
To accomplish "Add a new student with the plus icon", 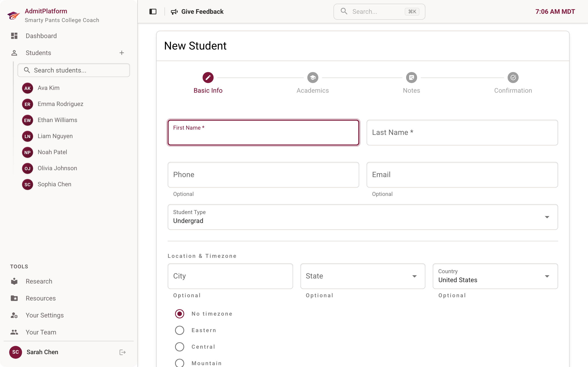I will [x=122, y=53].
